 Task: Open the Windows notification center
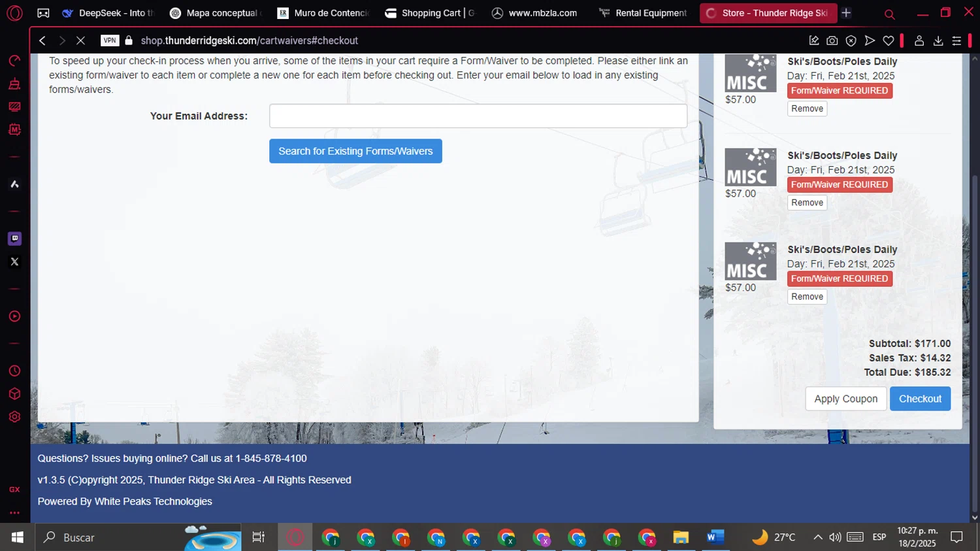[957, 537]
